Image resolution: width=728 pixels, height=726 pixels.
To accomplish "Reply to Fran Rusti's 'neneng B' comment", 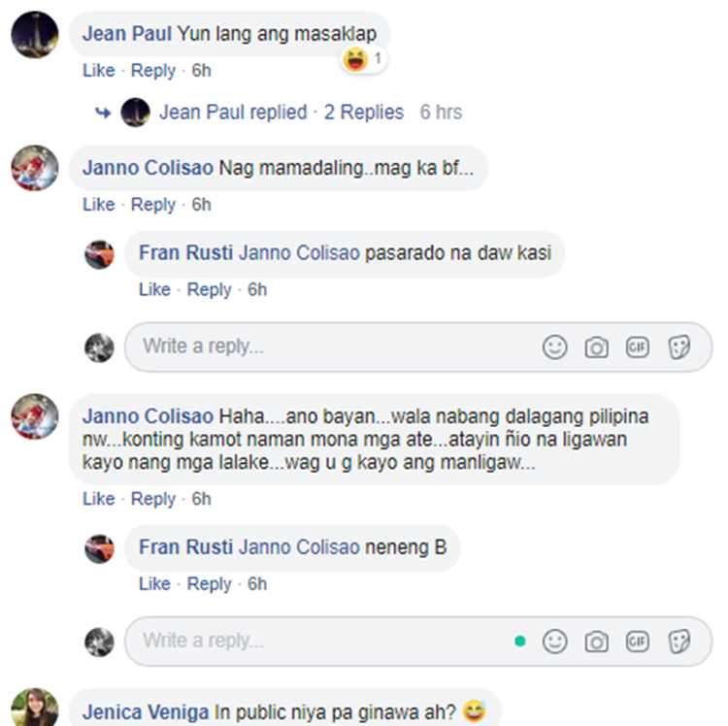I will pos(209,584).
